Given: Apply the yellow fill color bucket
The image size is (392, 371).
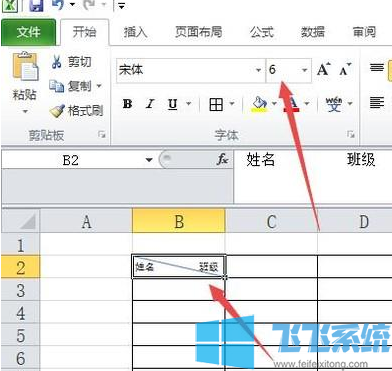Looking at the screenshot, I should [259, 104].
